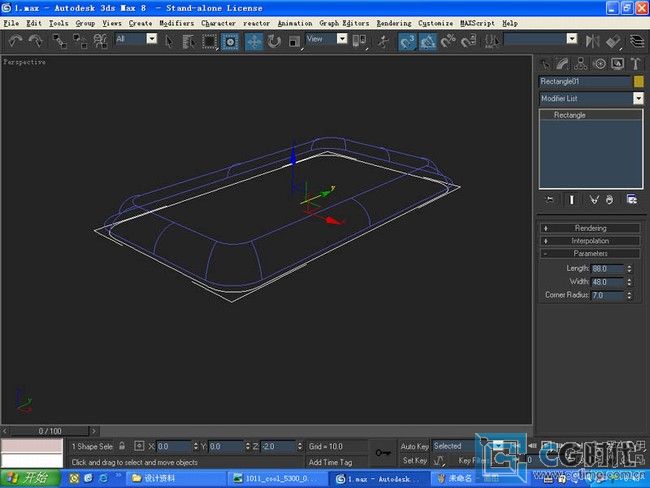Open the Display command panel tab
Viewport: 650px width, 488px height.
tap(617, 64)
